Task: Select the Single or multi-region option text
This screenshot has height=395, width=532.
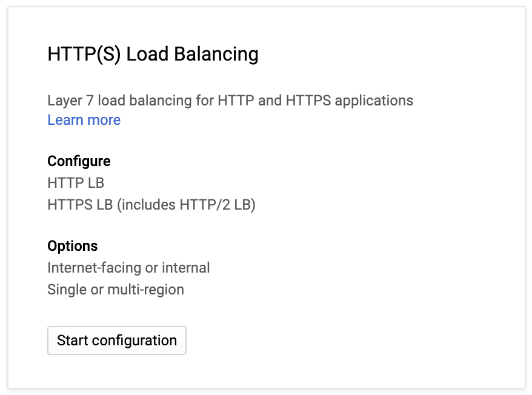Action: 115,290
